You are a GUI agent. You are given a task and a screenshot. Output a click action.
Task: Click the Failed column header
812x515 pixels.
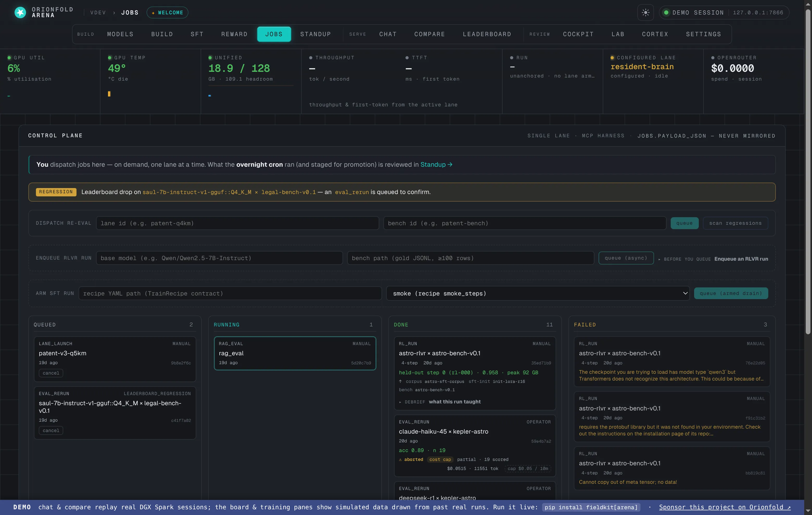(672, 325)
